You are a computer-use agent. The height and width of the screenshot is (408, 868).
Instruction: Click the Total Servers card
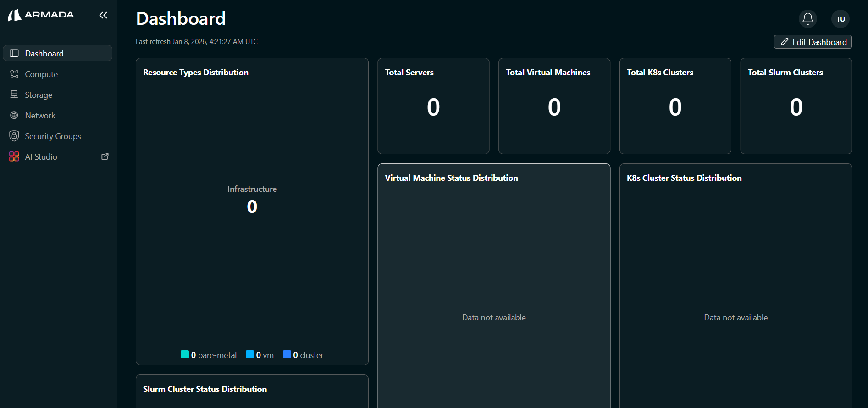433,106
